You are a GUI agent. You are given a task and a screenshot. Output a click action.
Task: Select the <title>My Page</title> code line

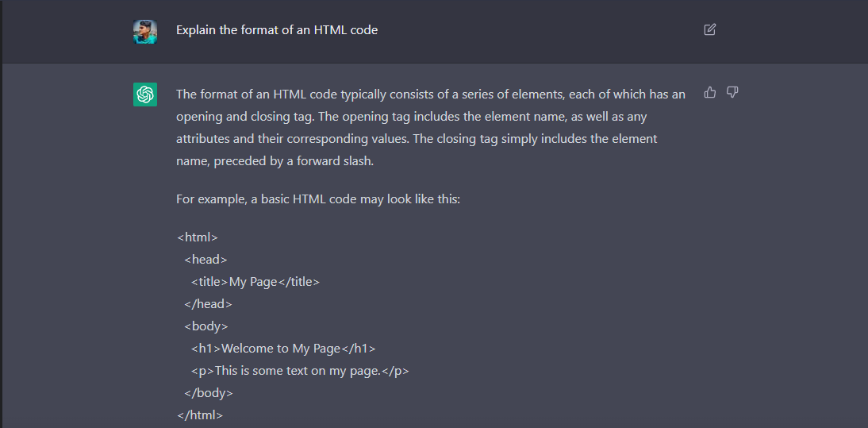pos(255,282)
